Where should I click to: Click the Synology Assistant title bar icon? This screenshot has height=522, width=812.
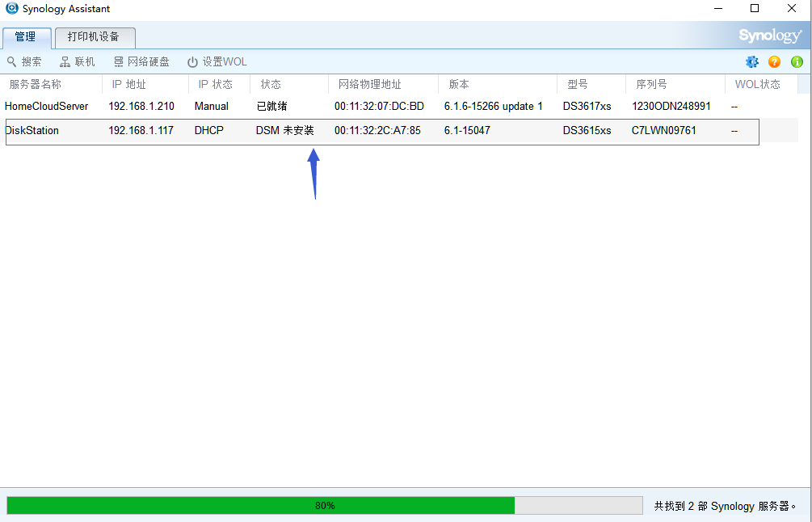click(11, 8)
